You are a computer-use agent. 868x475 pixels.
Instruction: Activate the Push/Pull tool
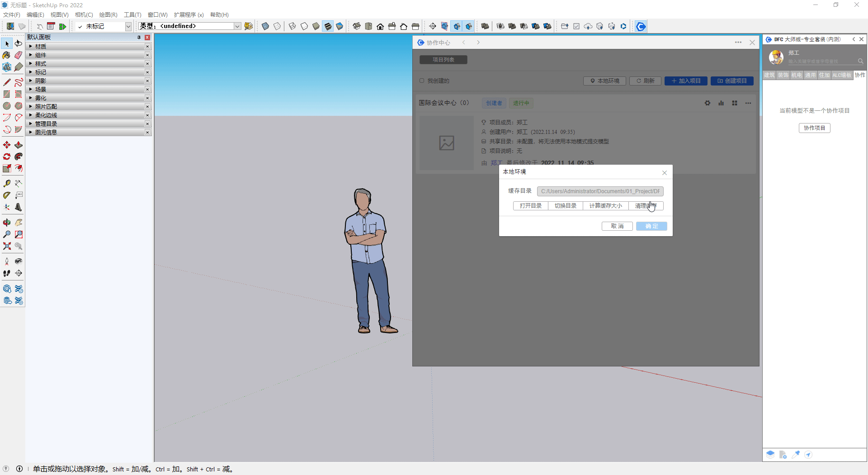coord(19,145)
